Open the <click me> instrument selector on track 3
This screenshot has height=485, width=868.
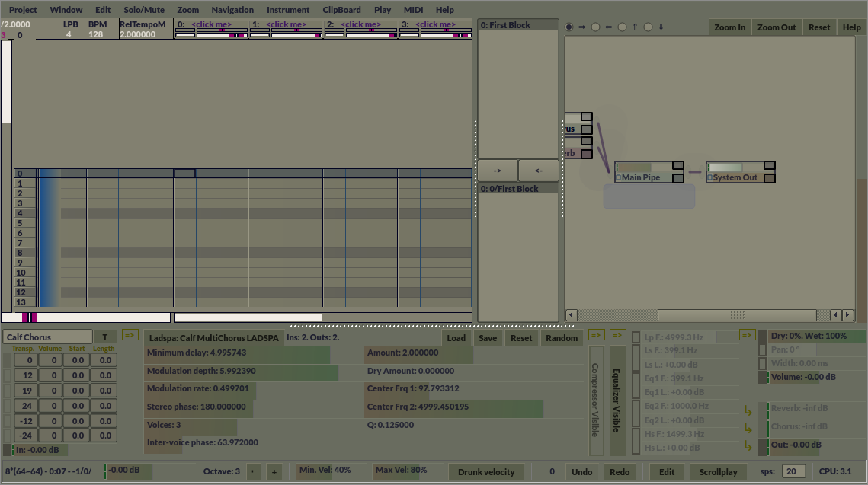[435, 24]
